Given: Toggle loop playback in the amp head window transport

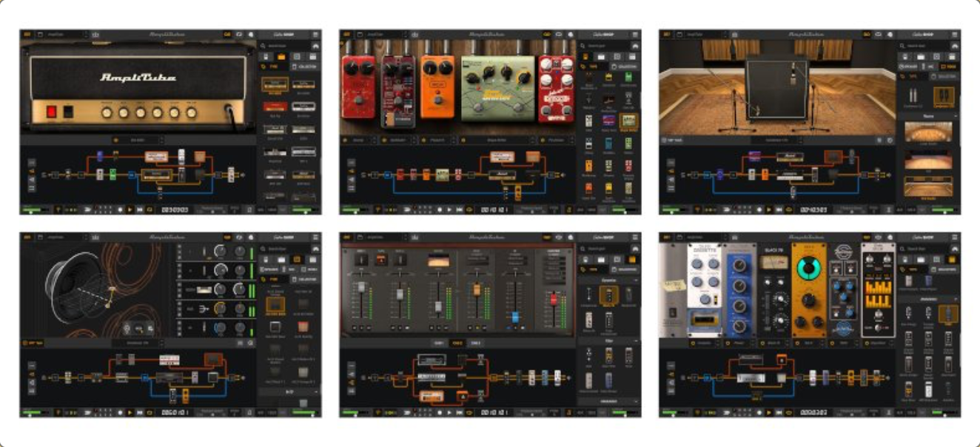Looking at the screenshot, I should [x=149, y=209].
